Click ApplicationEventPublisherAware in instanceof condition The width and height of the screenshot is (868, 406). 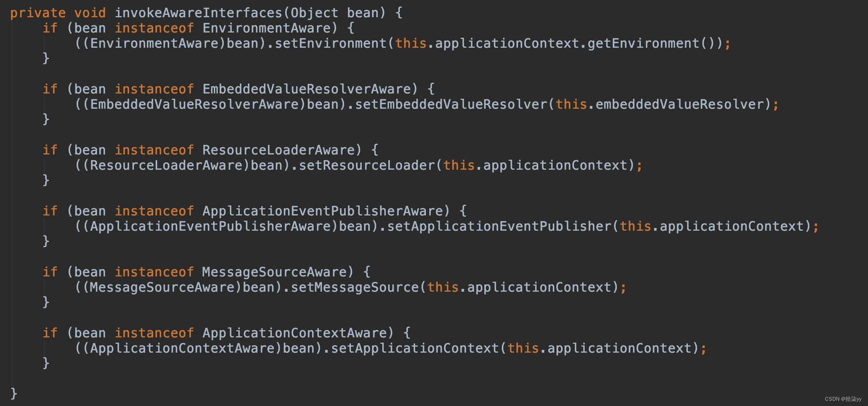(x=323, y=211)
